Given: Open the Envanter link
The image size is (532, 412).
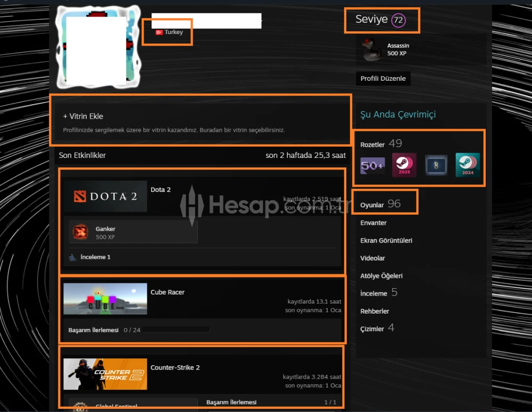Looking at the screenshot, I should (x=373, y=223).
